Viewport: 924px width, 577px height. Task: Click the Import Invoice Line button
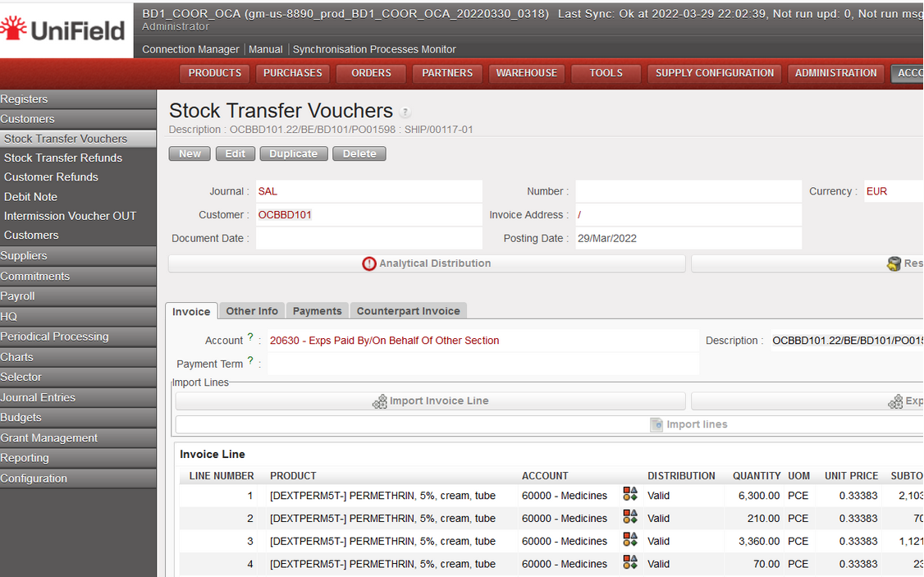tap(430, 401)
